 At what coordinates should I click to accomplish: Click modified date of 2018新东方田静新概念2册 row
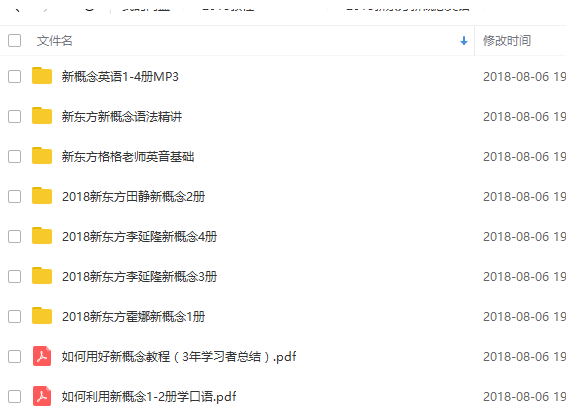524,197
